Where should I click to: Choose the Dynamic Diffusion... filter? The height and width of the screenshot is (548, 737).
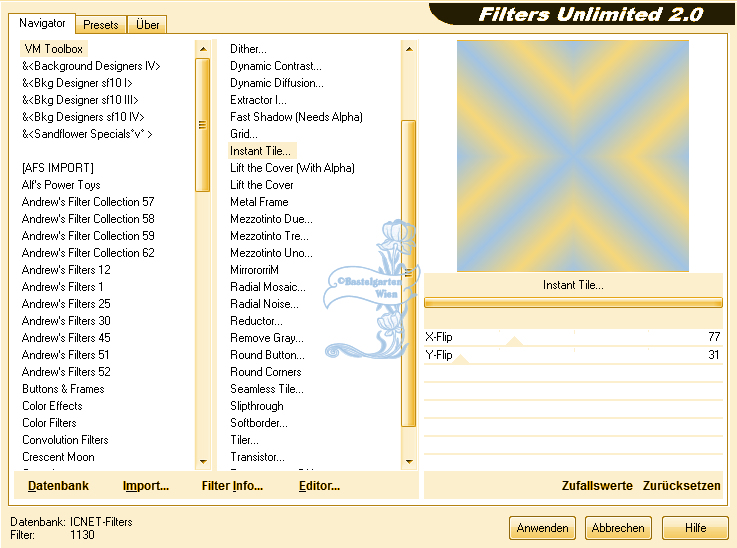coord(277,83)
